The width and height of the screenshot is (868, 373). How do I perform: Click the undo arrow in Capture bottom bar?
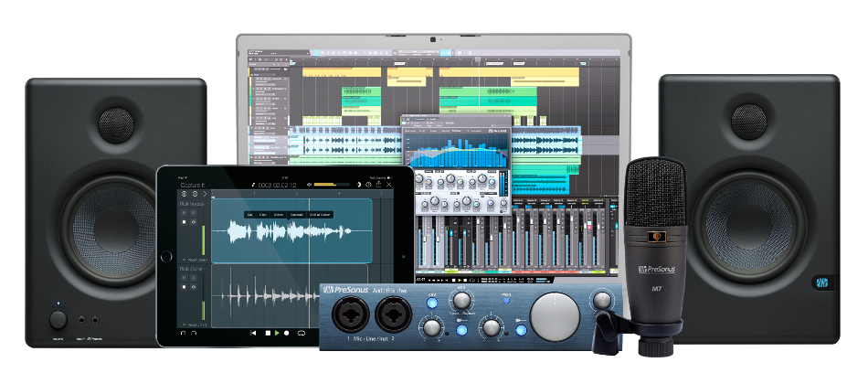click(x=184, y=333)
